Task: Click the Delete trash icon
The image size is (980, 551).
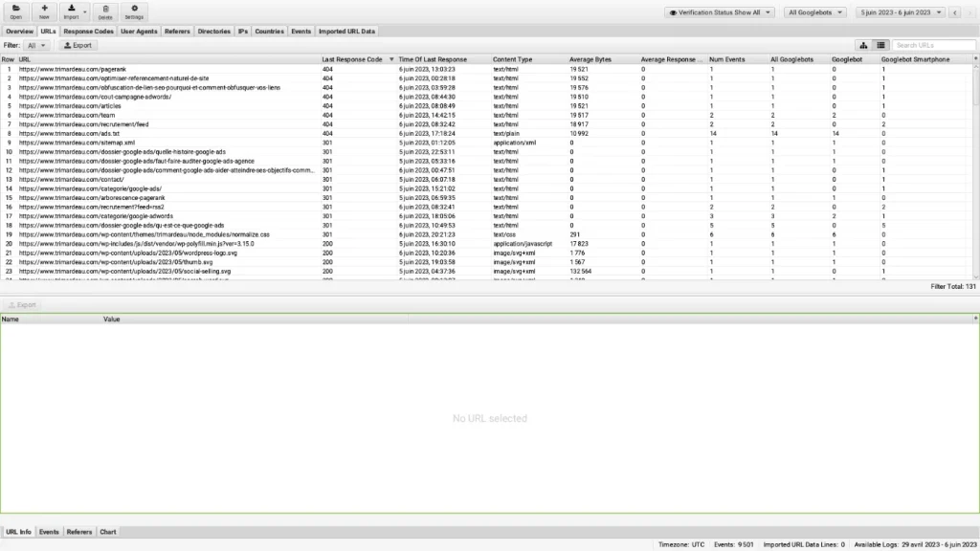Action: tap(105, 11)
